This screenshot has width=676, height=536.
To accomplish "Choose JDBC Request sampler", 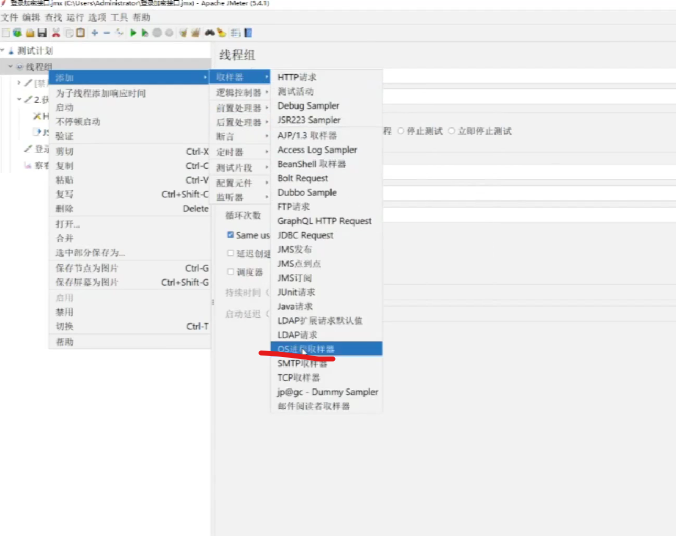I will coord(326,235).
